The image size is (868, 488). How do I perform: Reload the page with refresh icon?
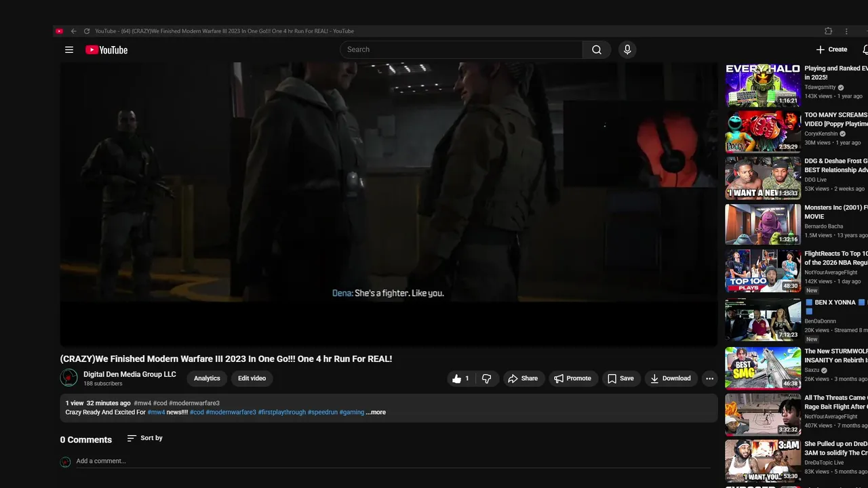click(x=86, y=31)
